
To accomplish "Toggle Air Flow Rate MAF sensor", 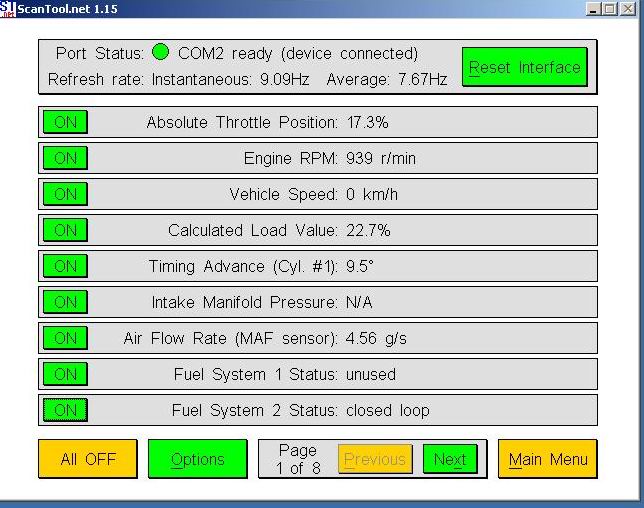I will pyautogui.click(x=65, y=338).
